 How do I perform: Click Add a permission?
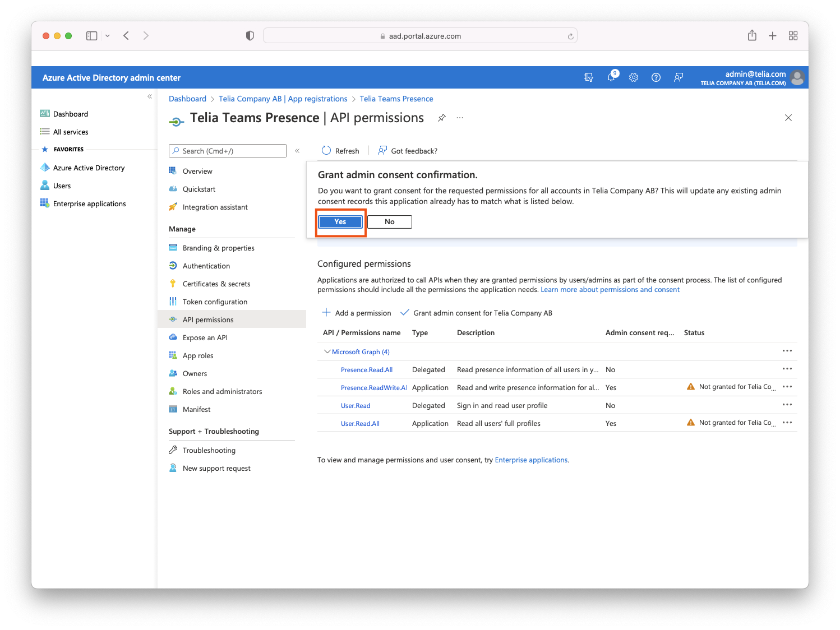[x=357, y=313]
